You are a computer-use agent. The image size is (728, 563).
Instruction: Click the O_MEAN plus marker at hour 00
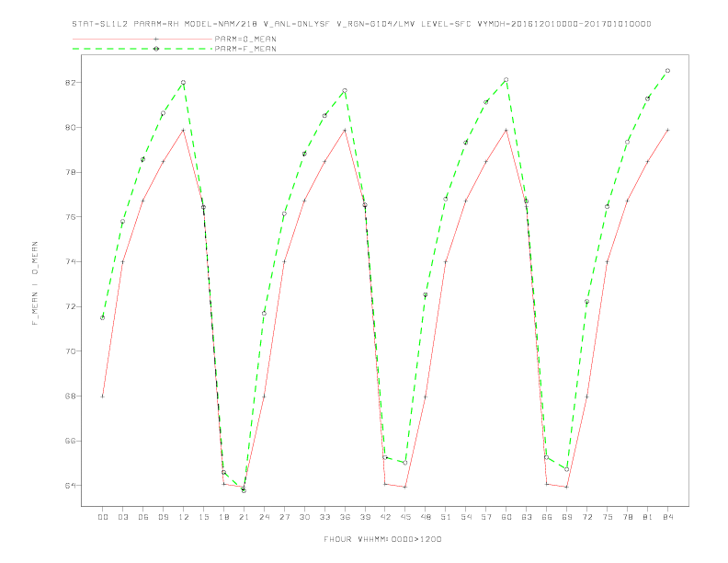[103, 396]
